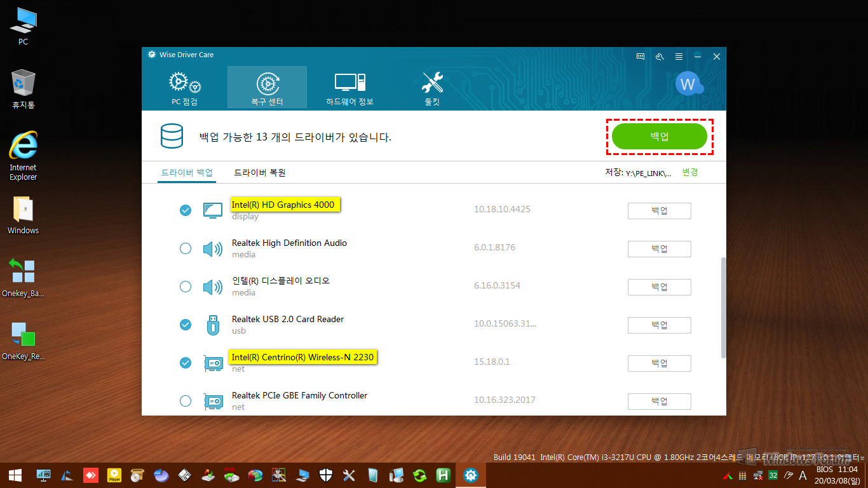The image size is (868, 488).
Task: Click the speaker icon beside 인텔(R) 디스플레이 오디오
Action: (213, 287)
